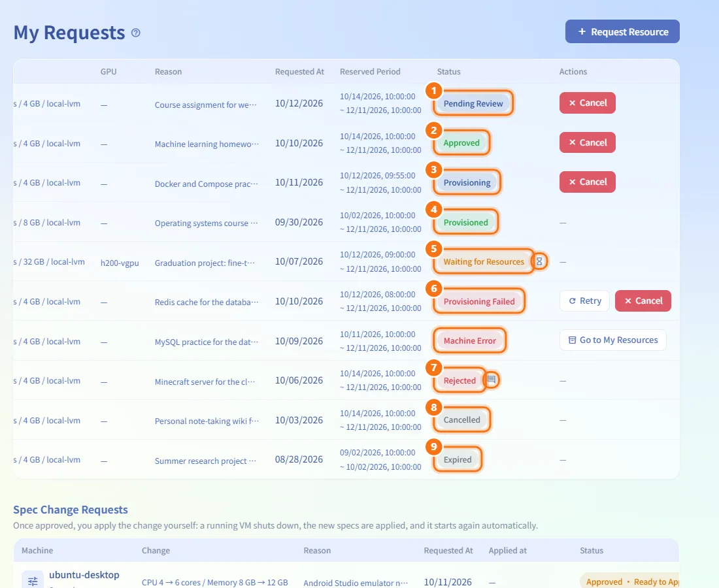Image resolution: width=719 pixels, height=588 pixels.
Task: Click the Requested At header in My Requests
Action: pos(299,71)
